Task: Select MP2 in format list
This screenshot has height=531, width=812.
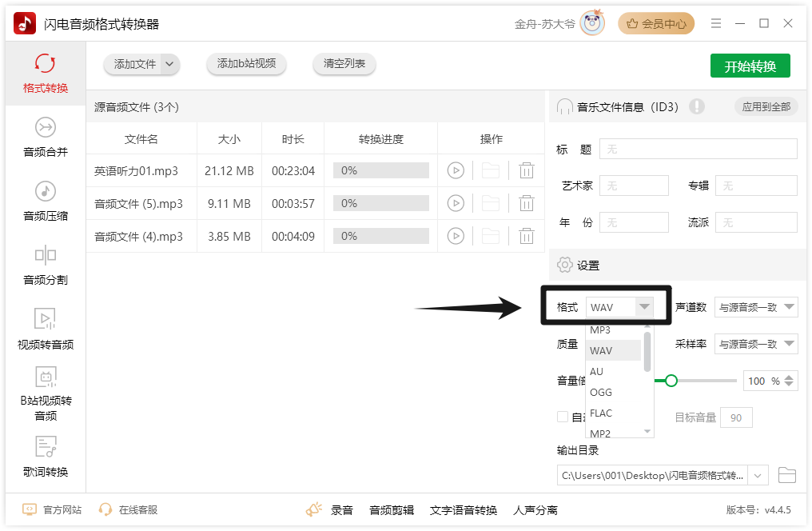Action: [x=613, y=432]
